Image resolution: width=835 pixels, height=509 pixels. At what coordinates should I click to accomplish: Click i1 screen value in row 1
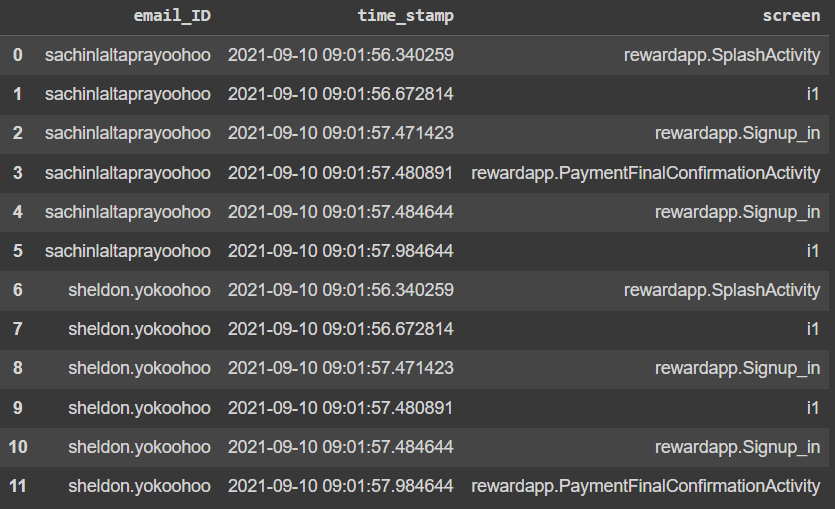(x=813, y=94)
